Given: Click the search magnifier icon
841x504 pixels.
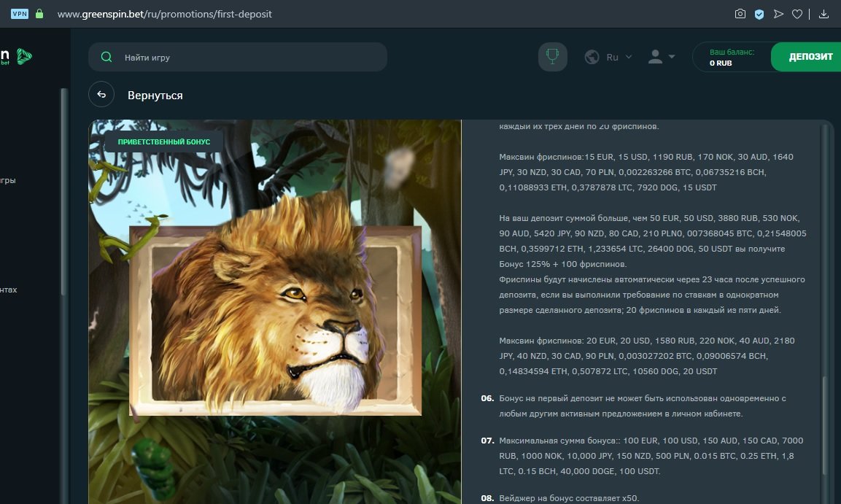Looking at the screenshot, I should [x=106, y=57].
